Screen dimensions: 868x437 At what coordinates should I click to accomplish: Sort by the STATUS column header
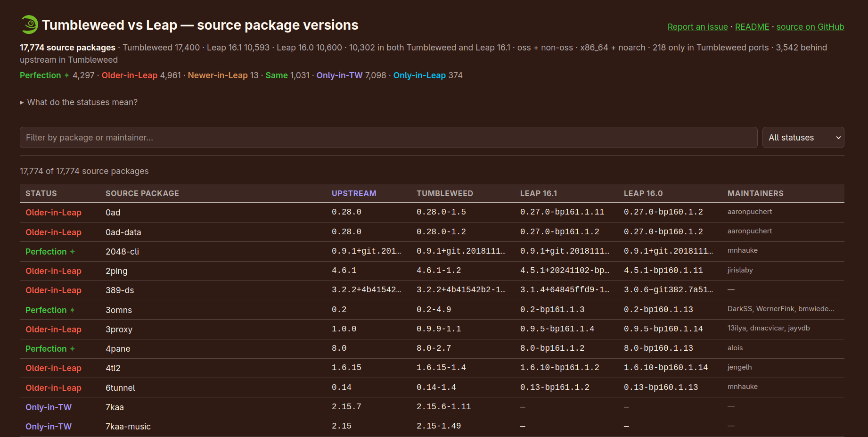point(41,193)
